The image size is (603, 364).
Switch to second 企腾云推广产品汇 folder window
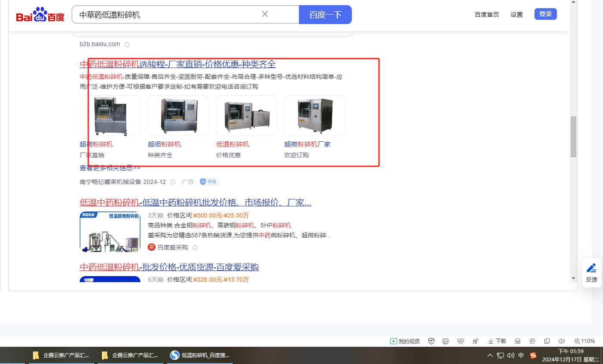(x=131, y=355)
